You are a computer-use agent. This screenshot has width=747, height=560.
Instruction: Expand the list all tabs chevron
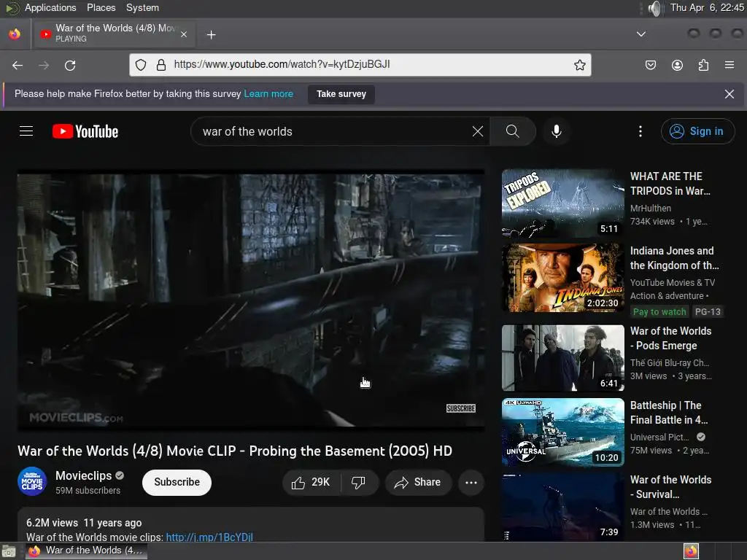point(641,34)
